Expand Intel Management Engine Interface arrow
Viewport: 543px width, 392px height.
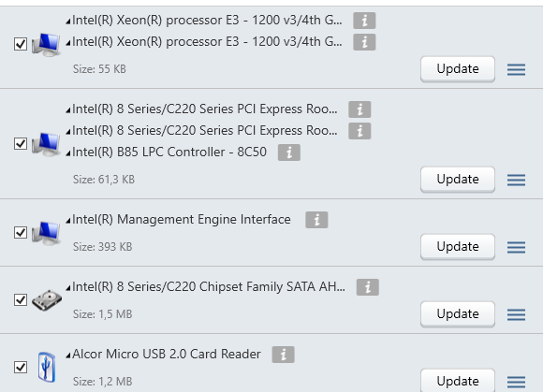pyautogui.click(x=68, y=221)
